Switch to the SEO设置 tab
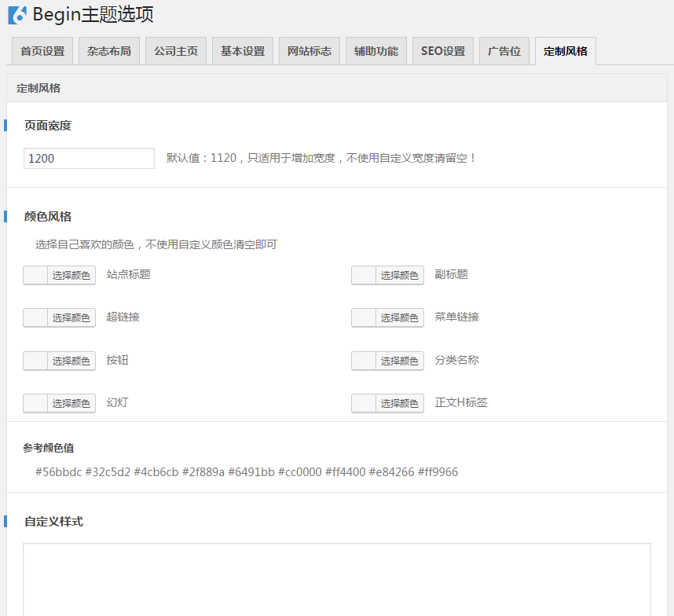 coord(443,51)
